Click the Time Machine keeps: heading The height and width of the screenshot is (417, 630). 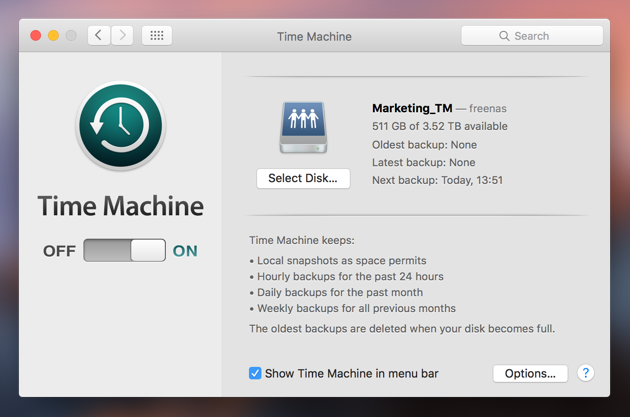[302, 240]
